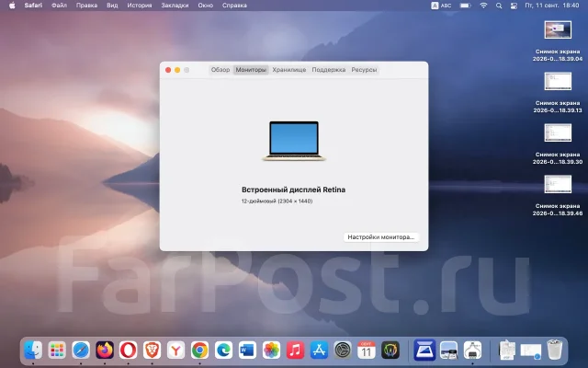This screenshot has width=588, height=368.
Task: Launch Yandex Browser from the Dock
Action: click(x=175, y=350)
